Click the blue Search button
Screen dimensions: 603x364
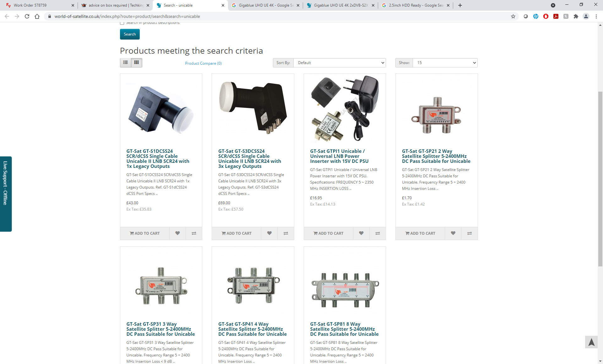(x=130, y=34)
